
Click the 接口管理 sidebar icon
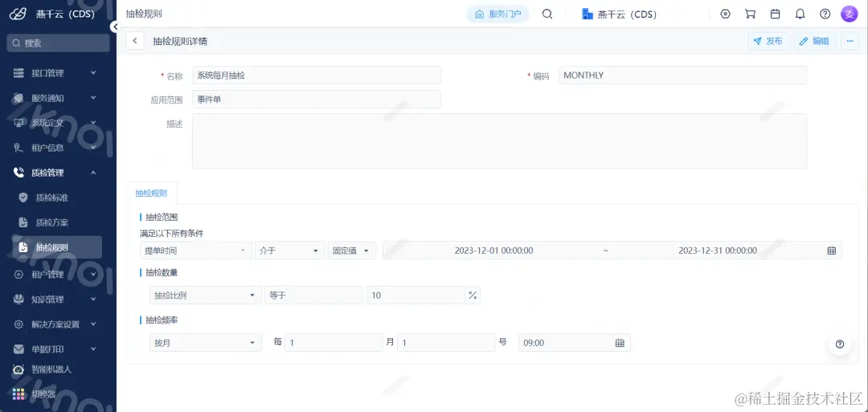(x=18, y=73)
